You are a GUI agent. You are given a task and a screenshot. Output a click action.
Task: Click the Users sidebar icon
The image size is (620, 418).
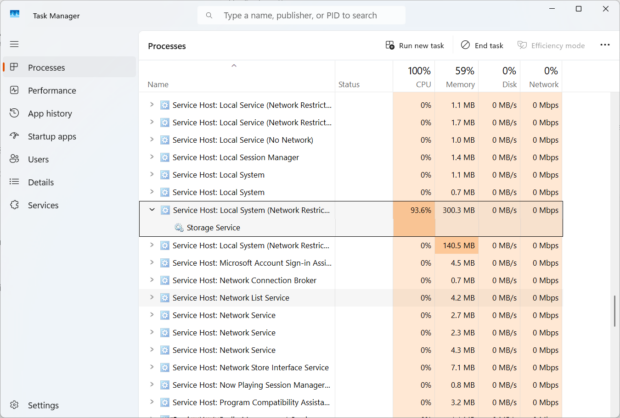14,159
